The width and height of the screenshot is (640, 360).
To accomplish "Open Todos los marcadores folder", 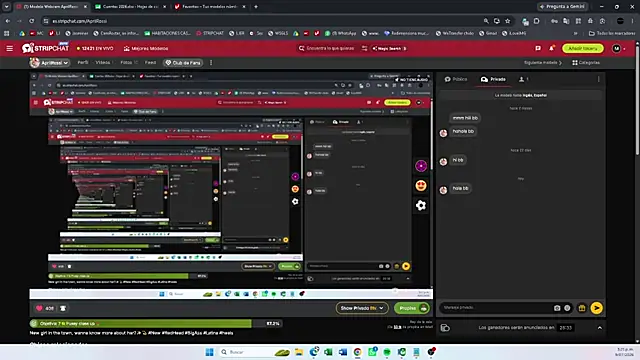I will tap(611, 33).
